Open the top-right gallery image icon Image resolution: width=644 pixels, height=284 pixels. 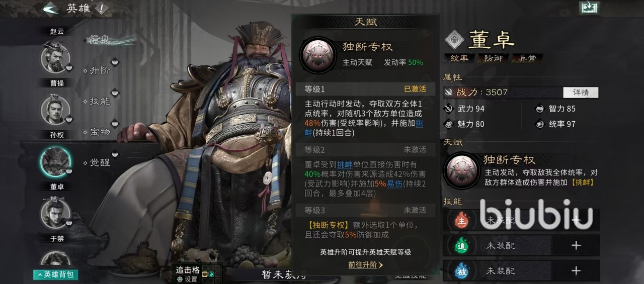click(589, 8)
